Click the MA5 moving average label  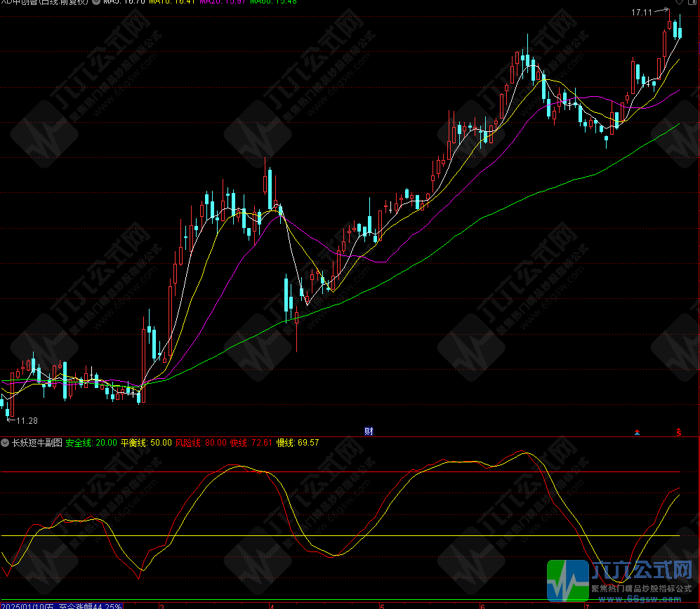coord(124,2)
